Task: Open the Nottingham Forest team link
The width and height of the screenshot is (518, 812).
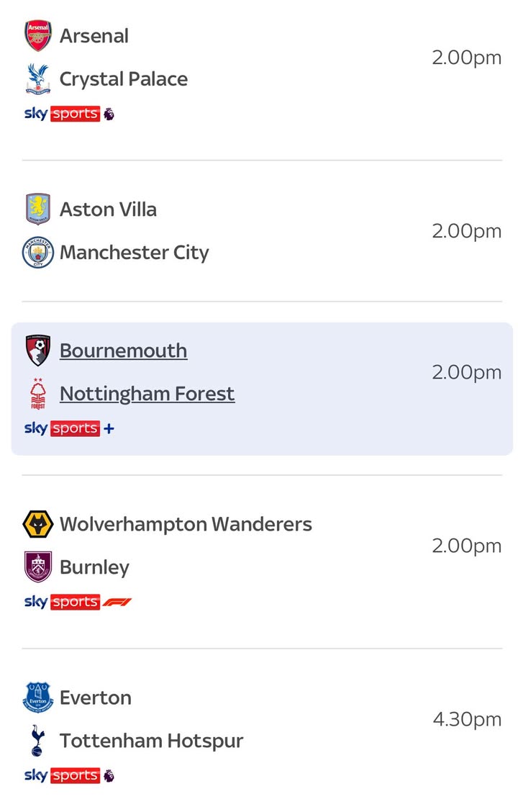Action: pos(147,394)
